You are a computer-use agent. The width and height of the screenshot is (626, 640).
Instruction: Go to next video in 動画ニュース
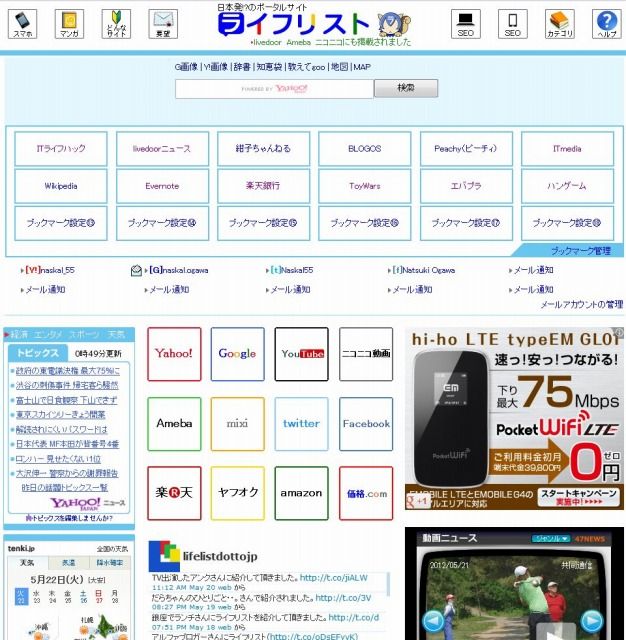(591, 620)
